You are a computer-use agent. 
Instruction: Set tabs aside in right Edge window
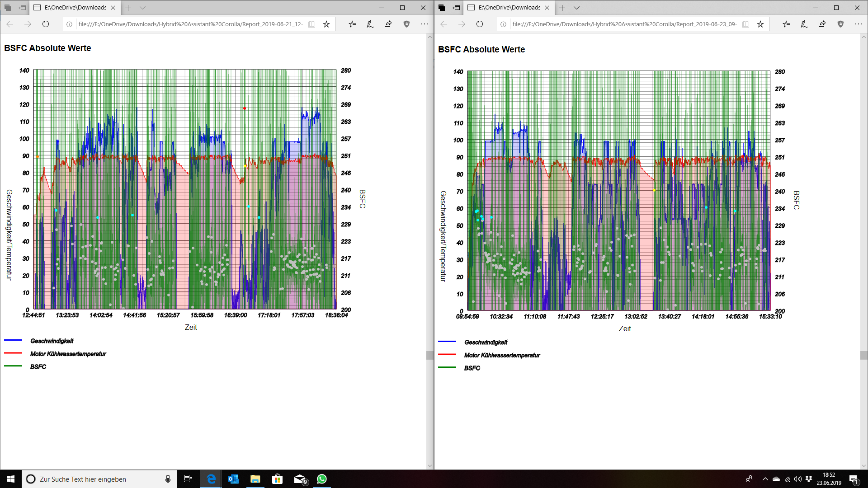(456, 8)
